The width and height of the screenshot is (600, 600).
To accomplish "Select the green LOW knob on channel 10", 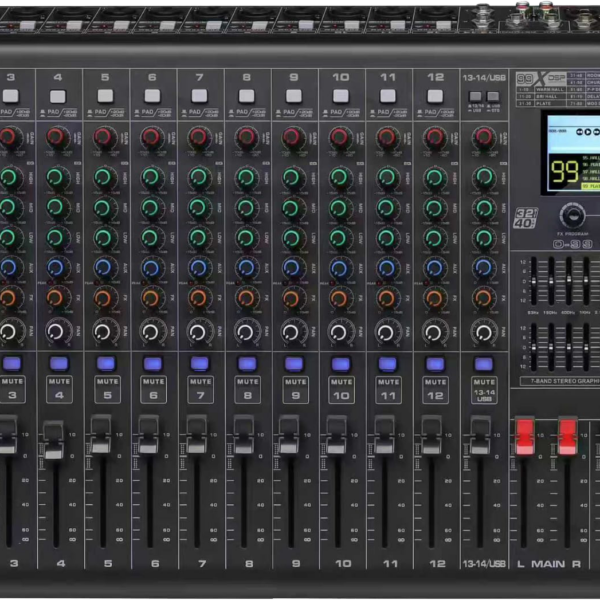I will click(x=340, y=238).
